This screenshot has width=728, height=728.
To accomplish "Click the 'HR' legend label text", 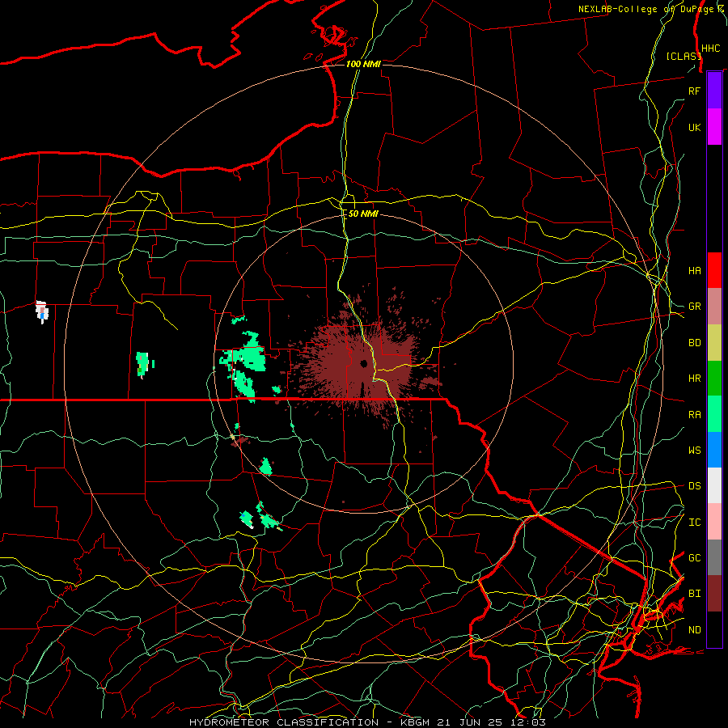I will tap(694, 379).
